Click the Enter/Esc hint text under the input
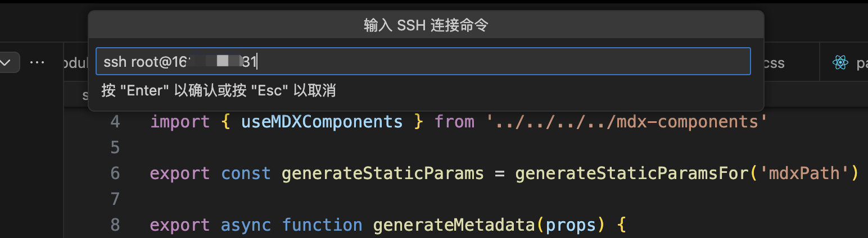This screenshot has height=238, width=868. [218, 90]
